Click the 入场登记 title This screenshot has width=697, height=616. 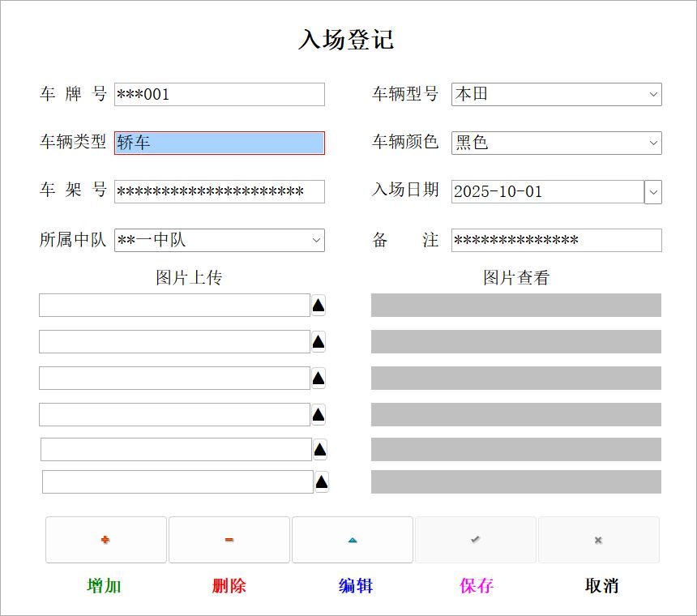pyautogui.click(x=346, y=40)
